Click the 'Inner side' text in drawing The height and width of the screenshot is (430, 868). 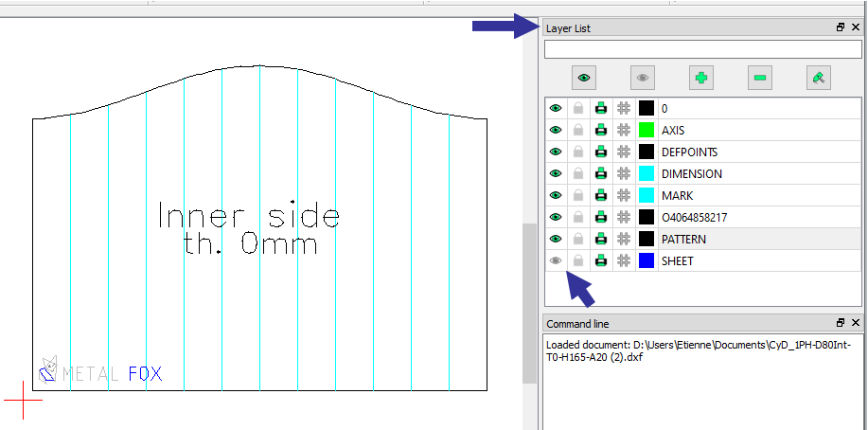tap(249, 214)
